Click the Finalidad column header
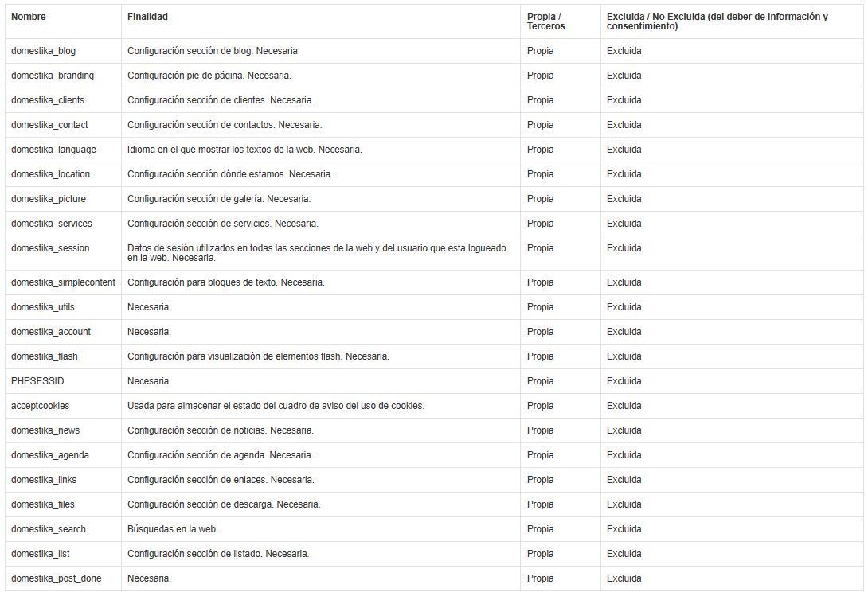868x596 pixels. (147, 17)
